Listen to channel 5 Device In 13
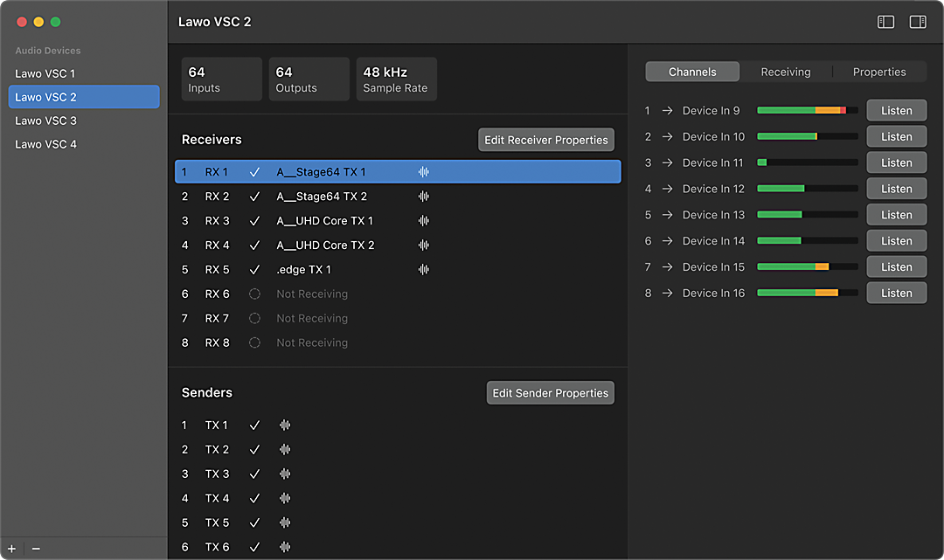 pos(897,215)
